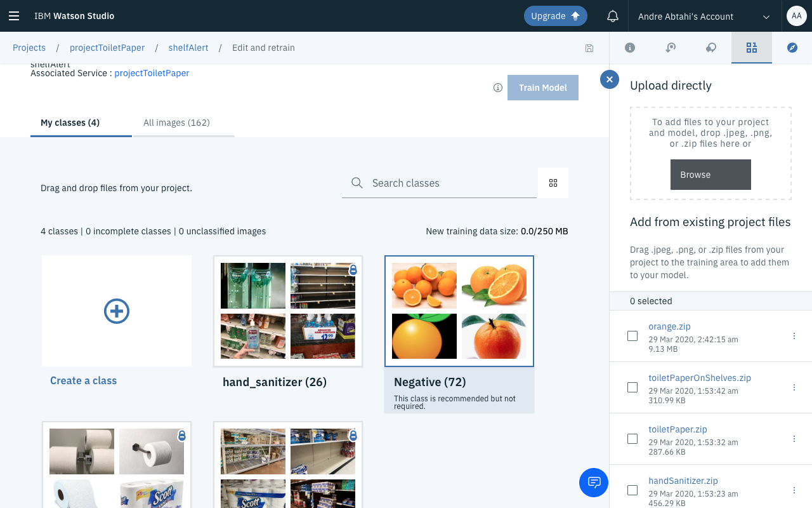
Task: Open the overflow menu for orange.zip
Action: coord(794,336)
